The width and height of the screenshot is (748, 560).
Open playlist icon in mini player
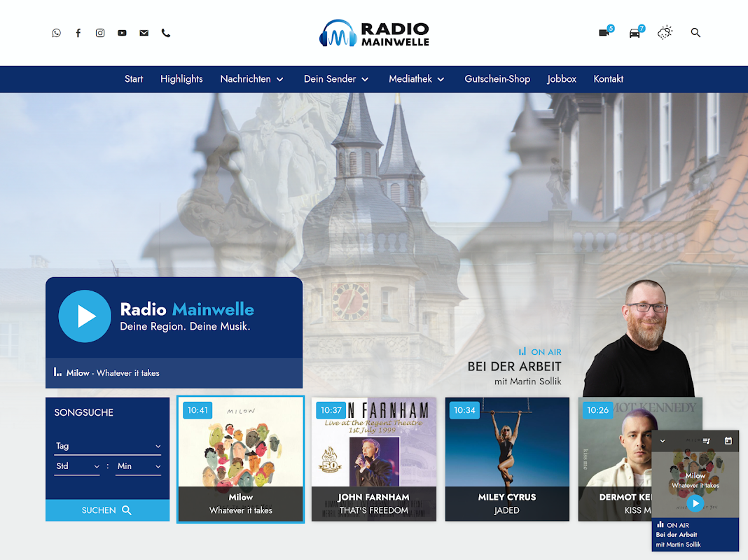(707, 441)
